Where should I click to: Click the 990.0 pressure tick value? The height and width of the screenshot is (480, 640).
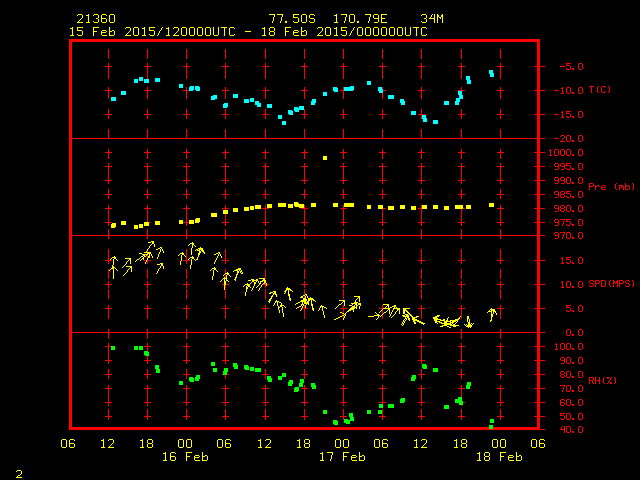click(x=569, y=180)
